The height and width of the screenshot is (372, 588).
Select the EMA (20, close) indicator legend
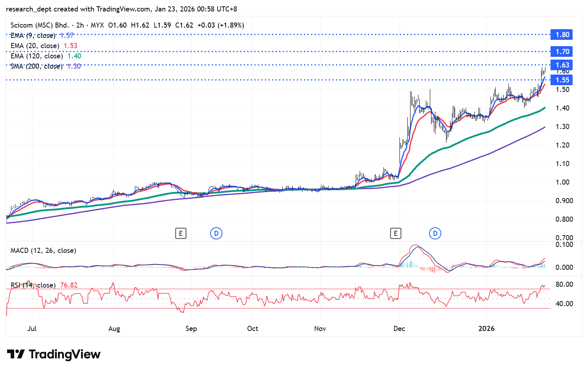pos(35,46)
